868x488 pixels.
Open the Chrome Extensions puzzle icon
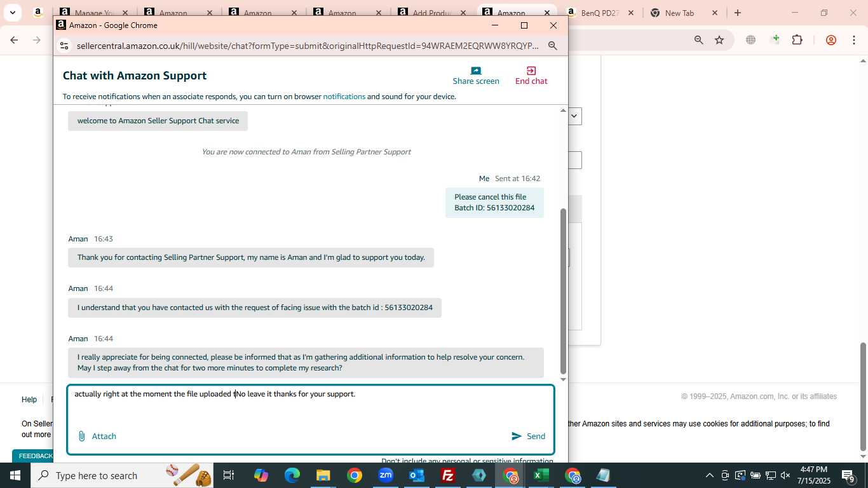pyautogui.click(x=797, y=40)
